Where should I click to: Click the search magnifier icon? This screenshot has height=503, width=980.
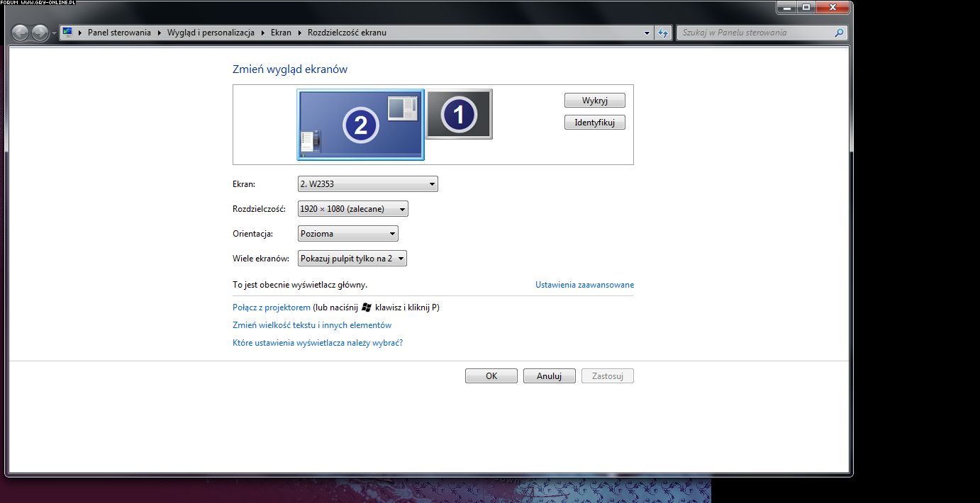839,33
